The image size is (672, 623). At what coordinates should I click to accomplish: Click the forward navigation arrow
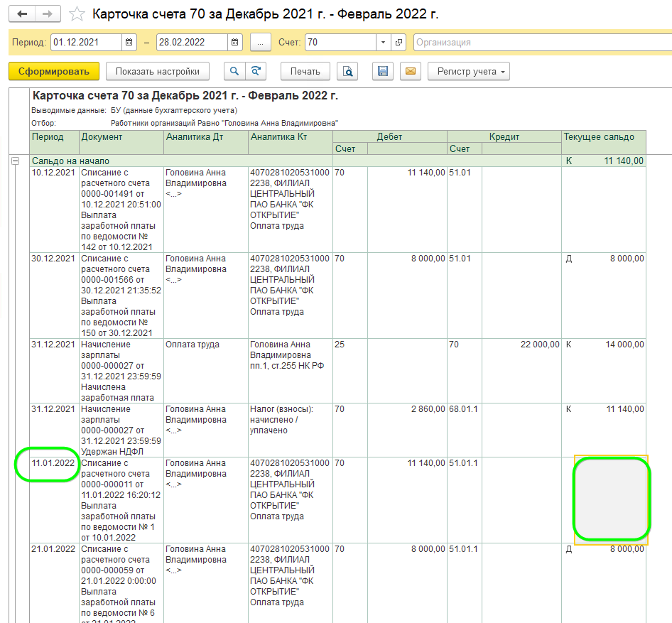click(47, 14)
